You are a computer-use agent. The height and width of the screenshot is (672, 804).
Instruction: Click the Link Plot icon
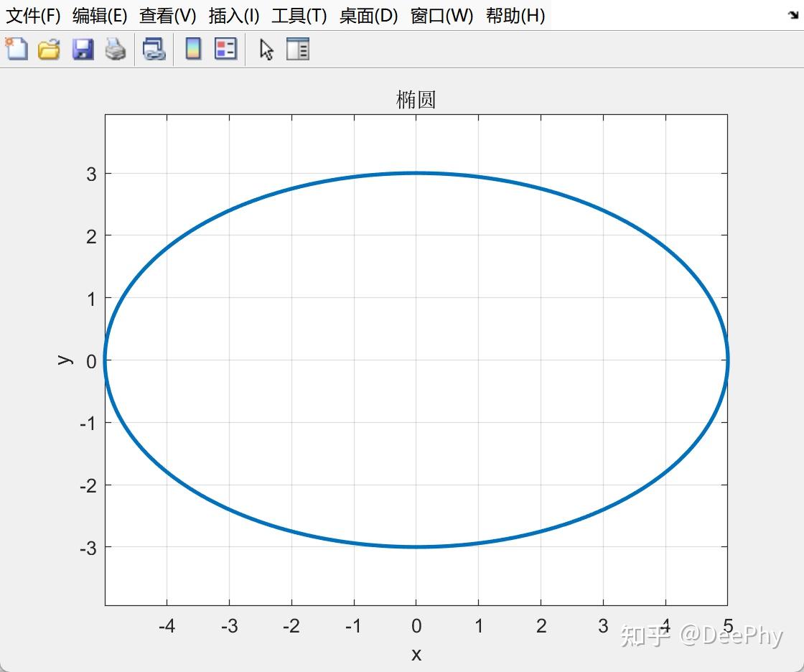pyautogui.click(x=154, y=50)
